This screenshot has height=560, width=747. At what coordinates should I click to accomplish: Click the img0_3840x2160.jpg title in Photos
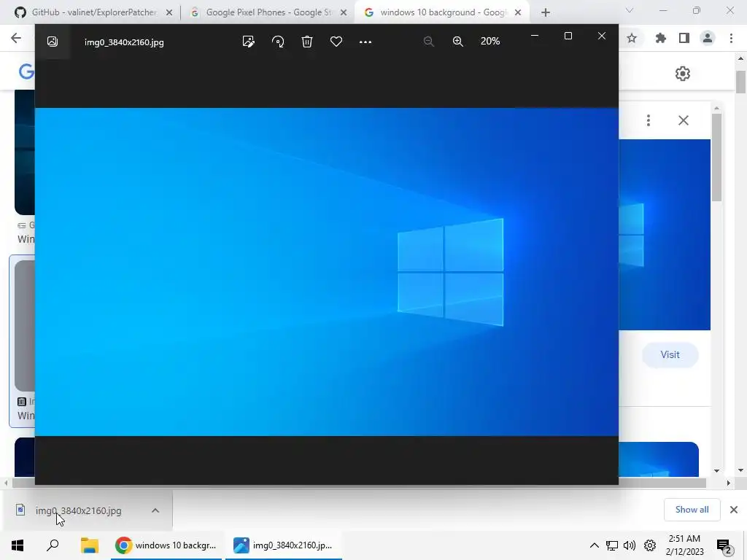pos(124,42)
